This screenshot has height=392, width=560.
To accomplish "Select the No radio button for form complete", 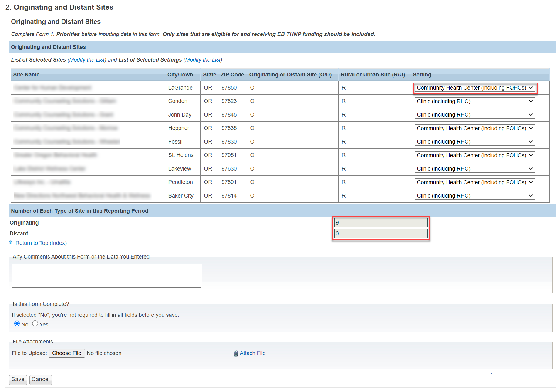I will [17, 323].
